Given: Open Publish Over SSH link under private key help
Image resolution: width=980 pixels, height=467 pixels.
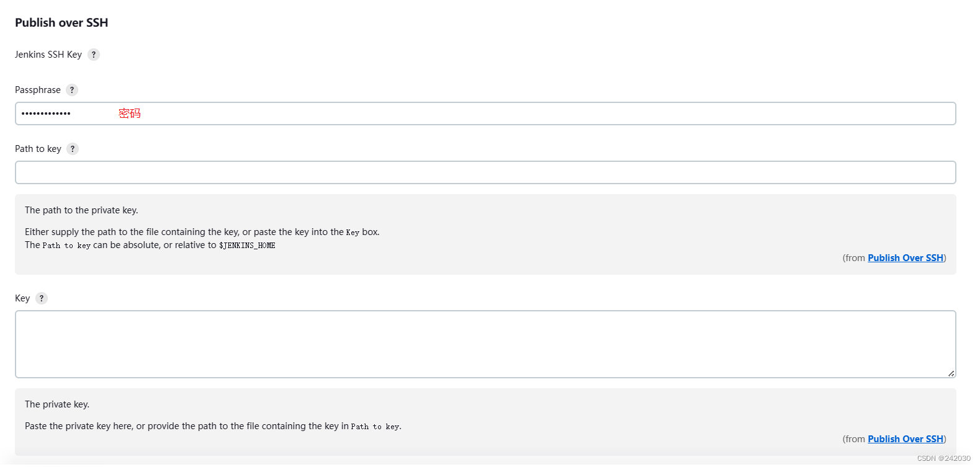Looking at the screenshot, I should click(x=905, y=439).
